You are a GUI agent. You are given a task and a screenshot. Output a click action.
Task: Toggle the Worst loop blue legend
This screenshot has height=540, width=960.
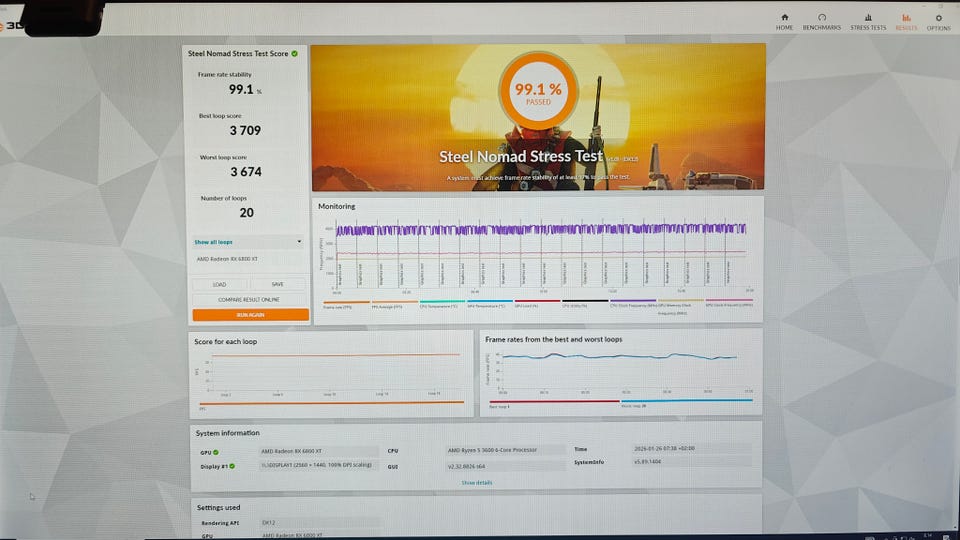tap(686, 403)
